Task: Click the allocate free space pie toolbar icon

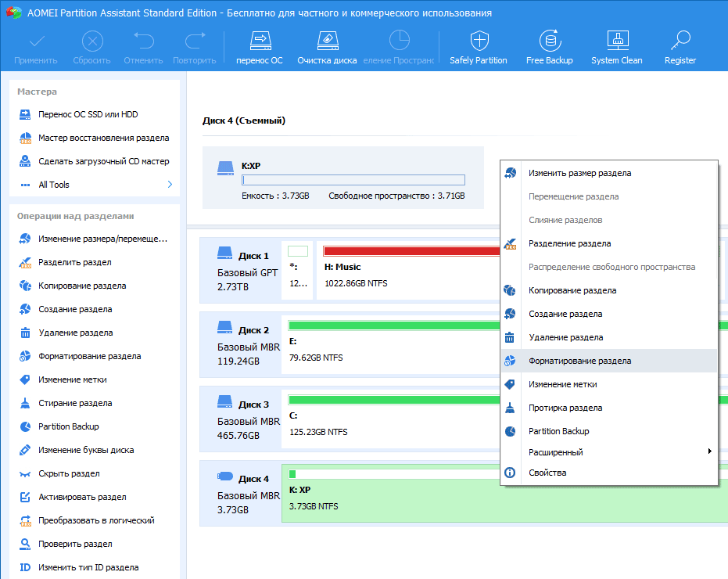Action: [x=399, y=41]
